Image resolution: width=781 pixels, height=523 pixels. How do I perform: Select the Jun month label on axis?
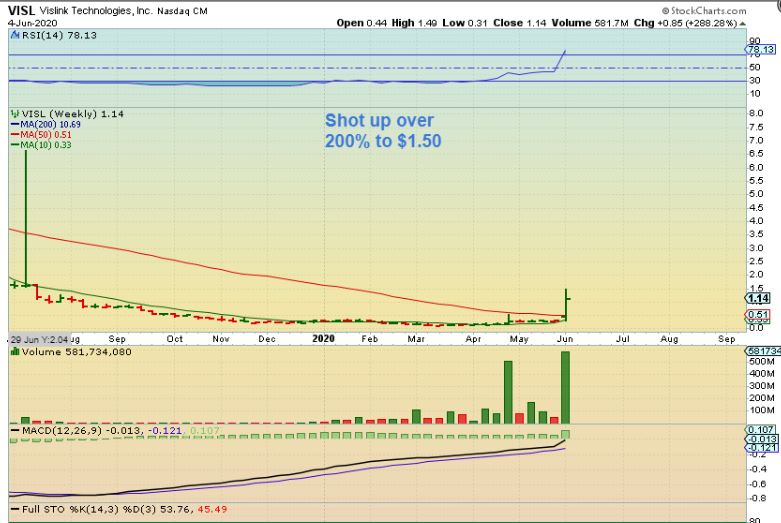[x=566, y=339]
